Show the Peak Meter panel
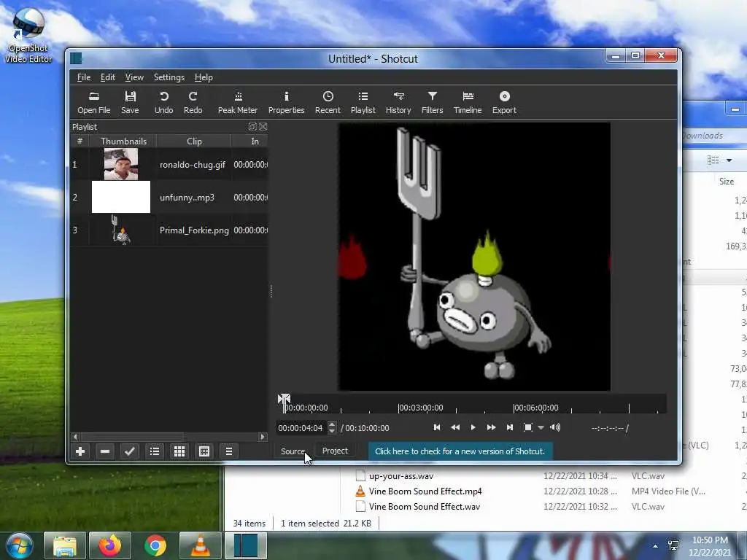The width and height of the screenshot is (747, 560). tap(238, 103)
